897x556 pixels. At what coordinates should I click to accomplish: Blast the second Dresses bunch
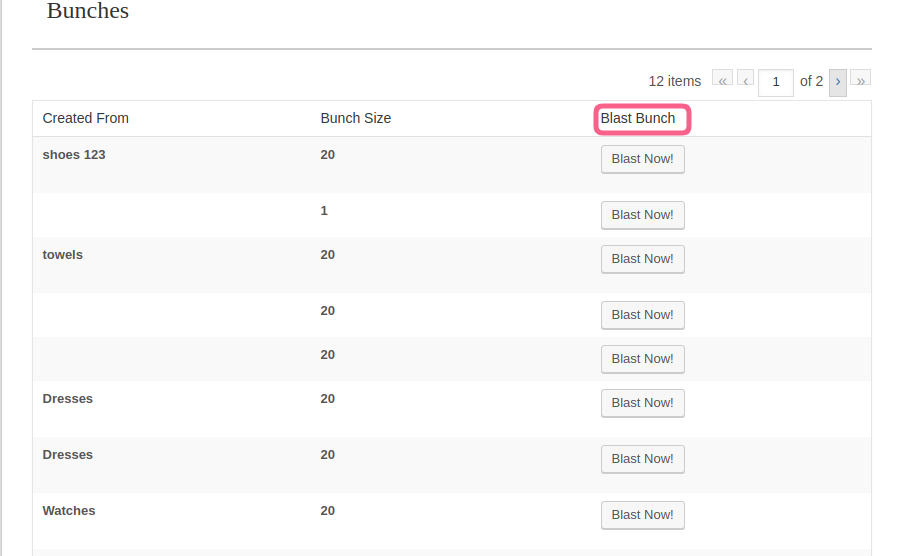(x=642, y=459)
